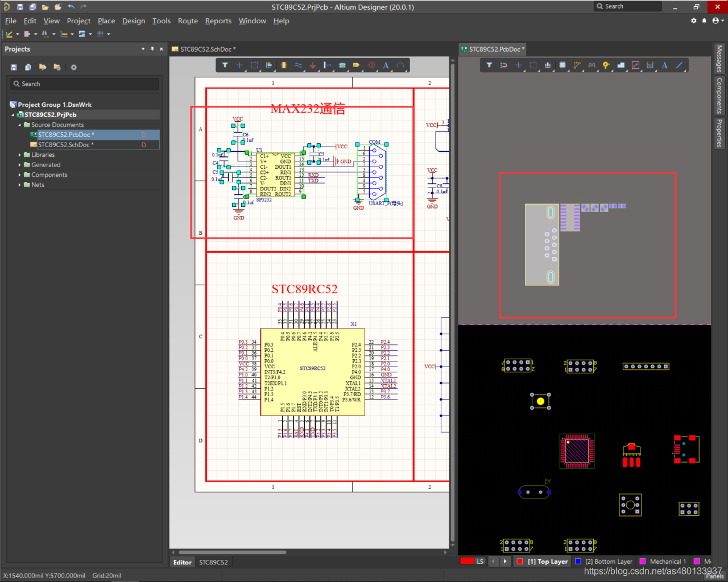The image size is (728, 582).
Task: Click the PCB filter funnel tool
Action: point(489,65)
